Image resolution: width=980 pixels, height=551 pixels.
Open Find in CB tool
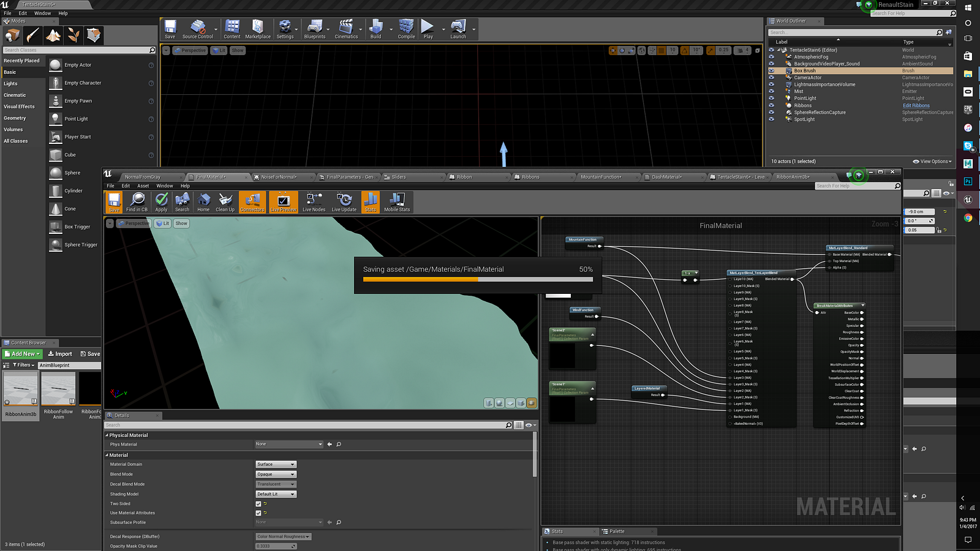click(x=137, y=201)
